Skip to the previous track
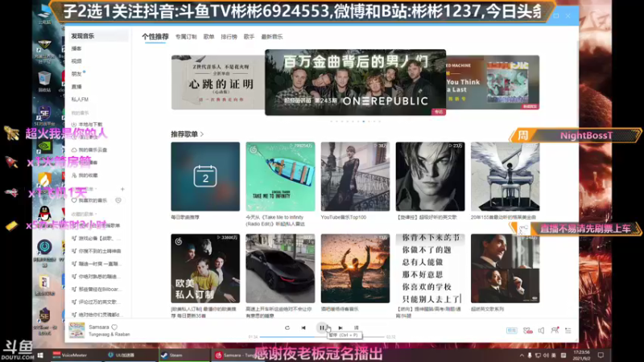 (303, 327)
